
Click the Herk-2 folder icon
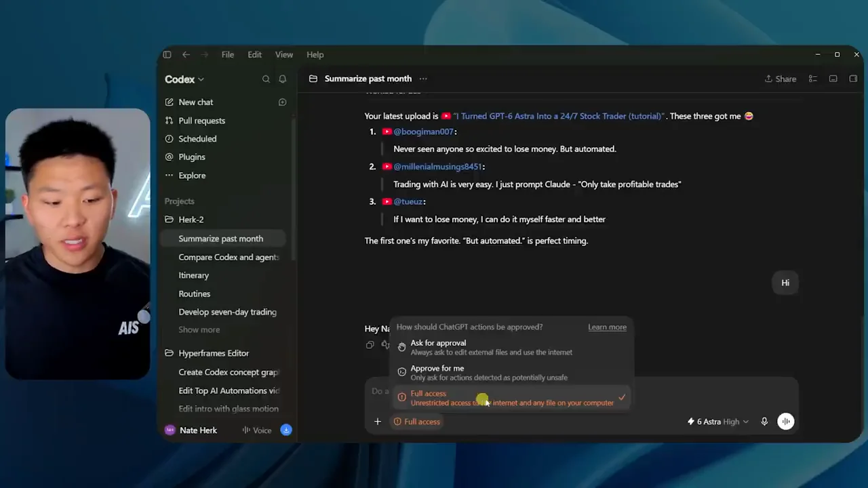pyautogui.click(x=170, y=220)
